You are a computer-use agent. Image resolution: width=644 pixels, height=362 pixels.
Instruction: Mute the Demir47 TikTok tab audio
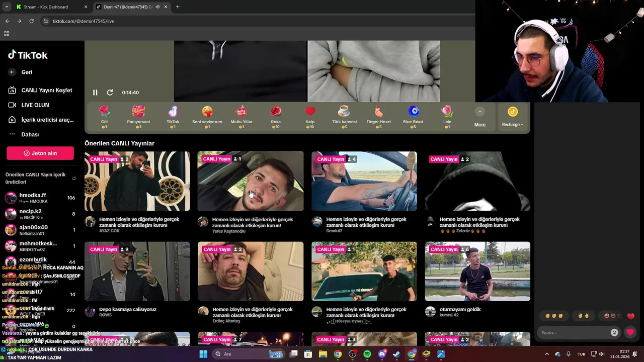point(157,7)
